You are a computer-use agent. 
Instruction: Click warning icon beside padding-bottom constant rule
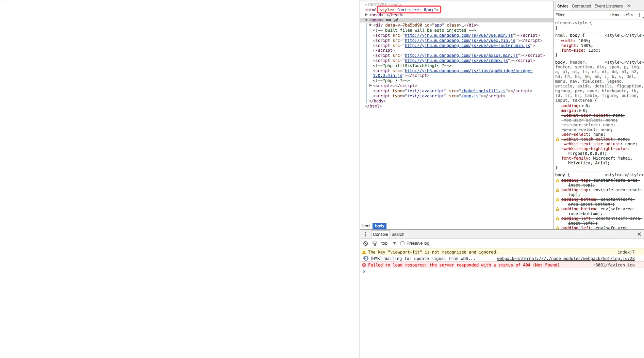(558, 199)
